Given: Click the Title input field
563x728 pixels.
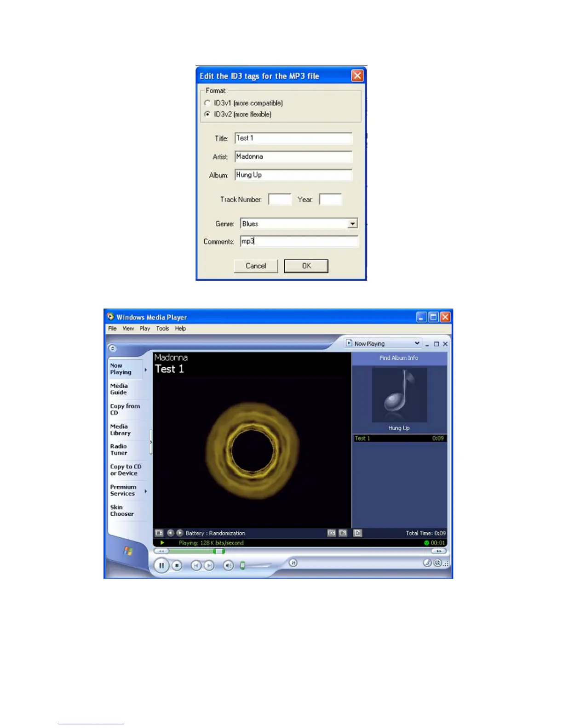Looking at the screenshot, I should (x=293, y=138).
